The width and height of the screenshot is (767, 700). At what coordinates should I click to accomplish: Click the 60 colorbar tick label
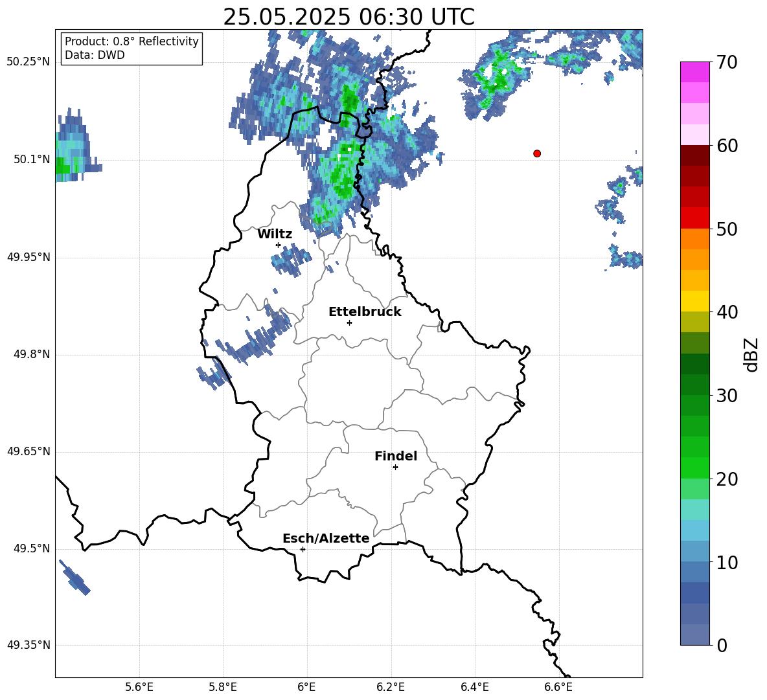pyautogui.click(x=727, y=146)
